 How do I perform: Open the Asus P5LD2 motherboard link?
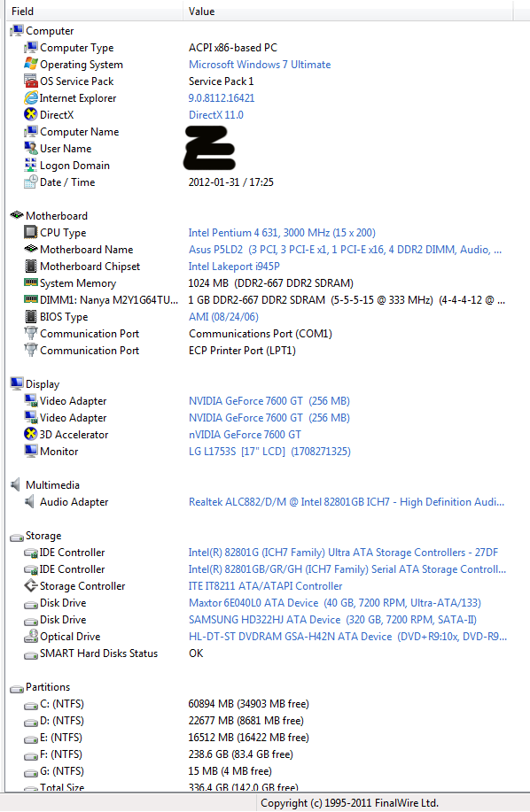[x=345, y=249]
